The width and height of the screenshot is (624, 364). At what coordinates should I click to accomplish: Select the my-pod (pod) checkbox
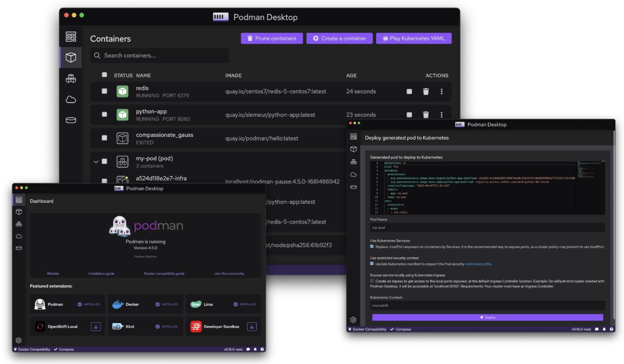[x=104, y=161]
